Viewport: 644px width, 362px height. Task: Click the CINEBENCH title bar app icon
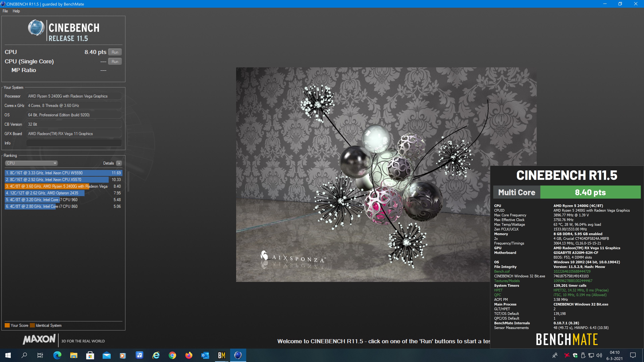[x=3, y=4]
